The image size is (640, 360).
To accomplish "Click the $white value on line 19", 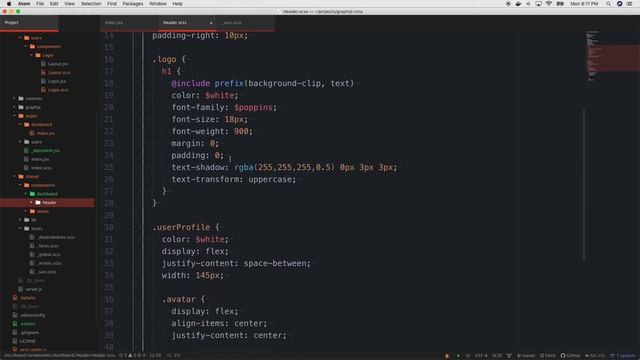I will coord(220,96).
